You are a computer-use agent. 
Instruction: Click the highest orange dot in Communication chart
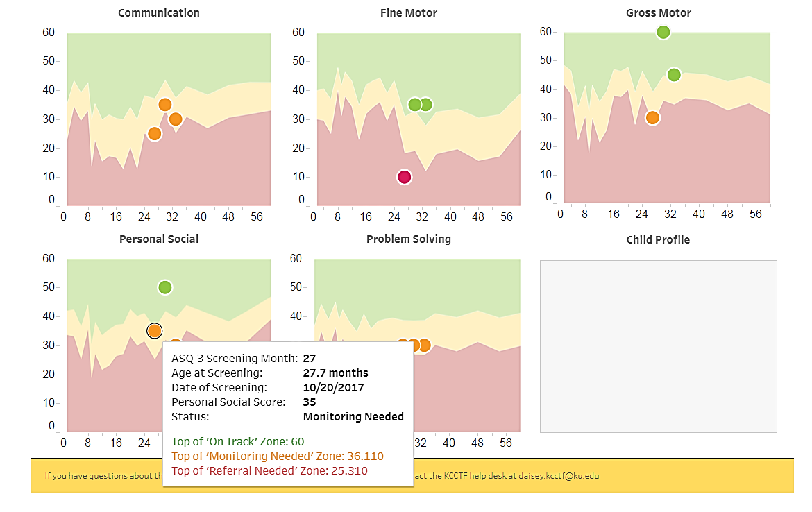tap(164, 105)
